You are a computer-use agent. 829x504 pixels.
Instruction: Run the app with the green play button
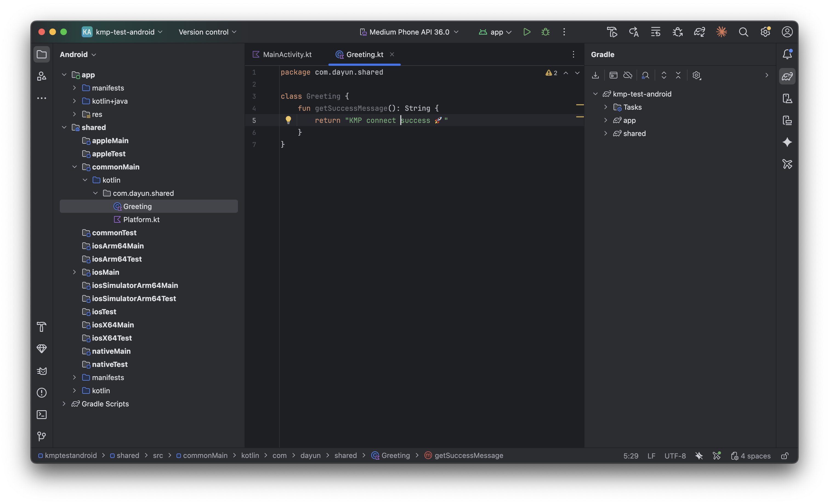[x=527, y=32]
